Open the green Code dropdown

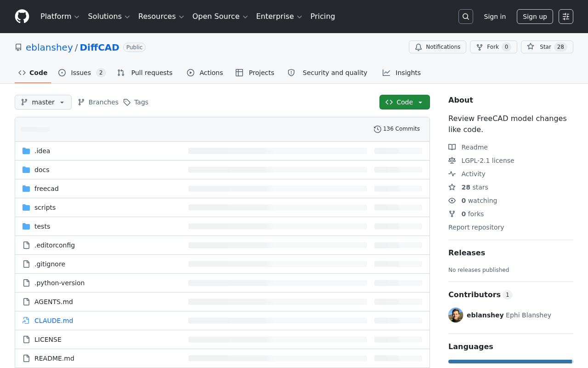click(x=405, y=102)
